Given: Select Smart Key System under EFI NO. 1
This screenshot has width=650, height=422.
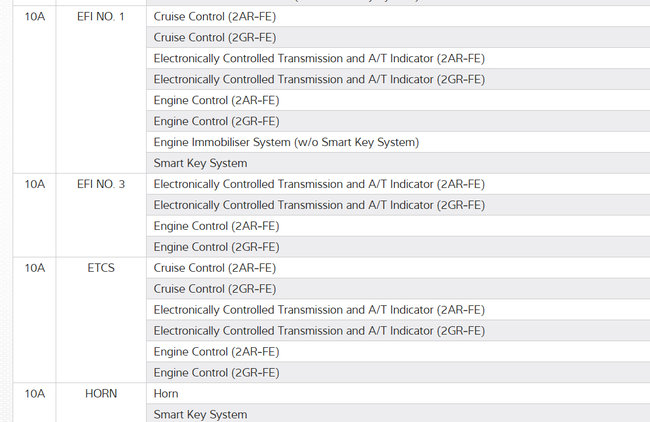Looking at the screenshot, I should click(x=200, y=163).
